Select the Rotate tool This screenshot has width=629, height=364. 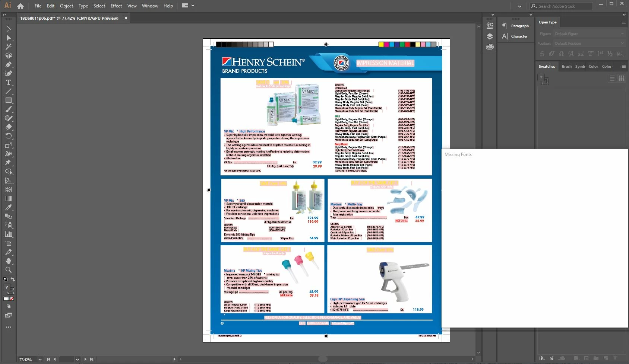click(x=9, y=136)
